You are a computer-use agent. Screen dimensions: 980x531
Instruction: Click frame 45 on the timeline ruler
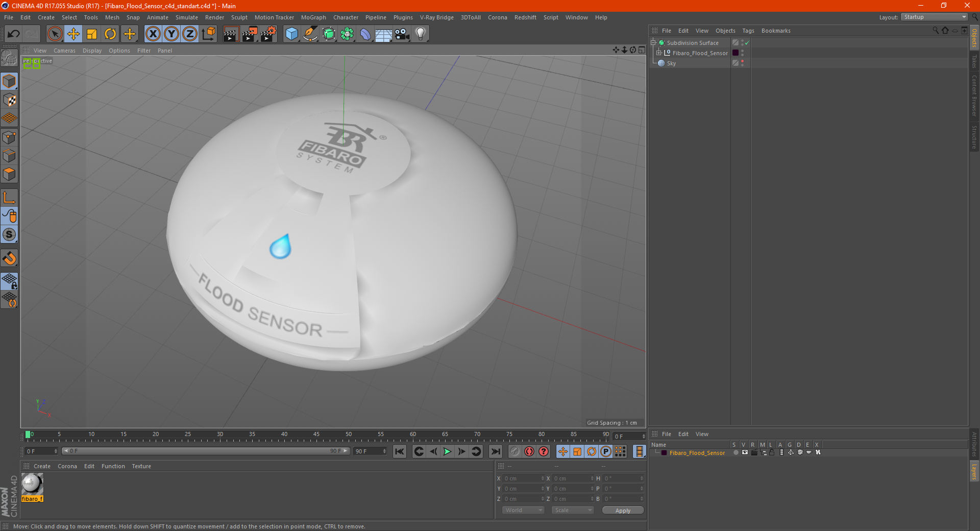coord(316,435)
